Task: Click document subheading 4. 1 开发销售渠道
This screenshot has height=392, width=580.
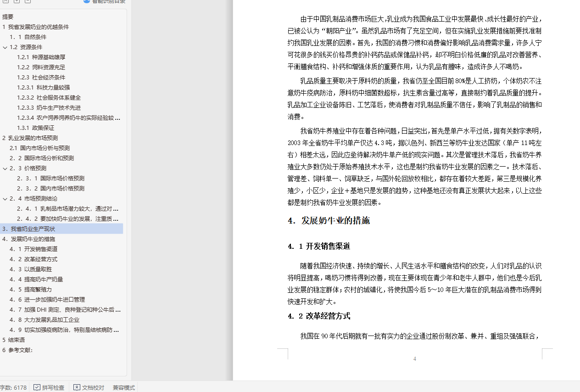Action: pos(319,246)
